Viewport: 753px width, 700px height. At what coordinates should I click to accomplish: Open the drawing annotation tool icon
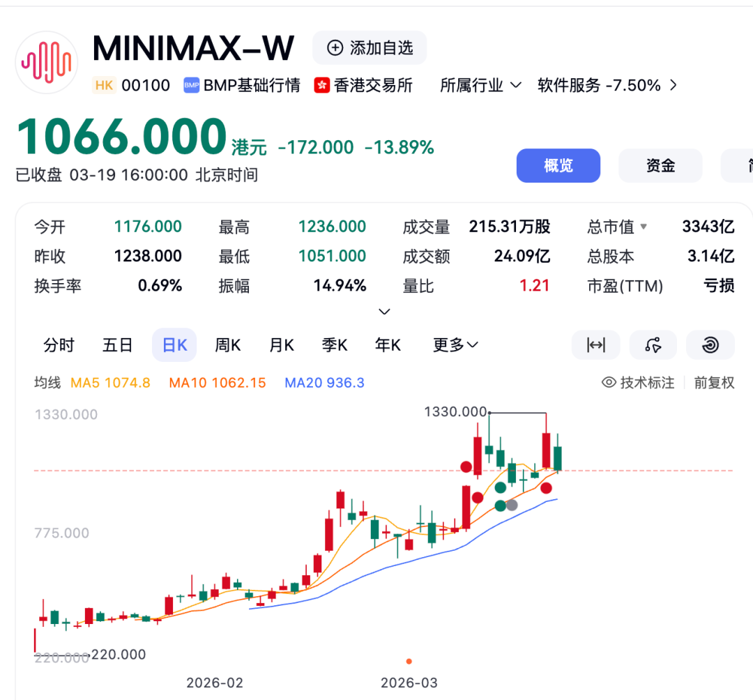click(653, 344)
